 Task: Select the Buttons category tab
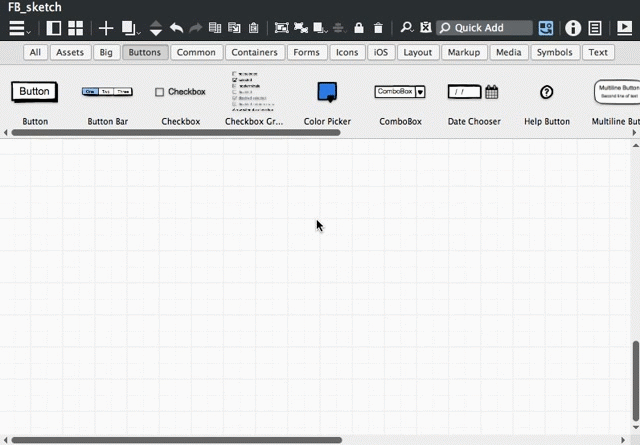(145, 52)
